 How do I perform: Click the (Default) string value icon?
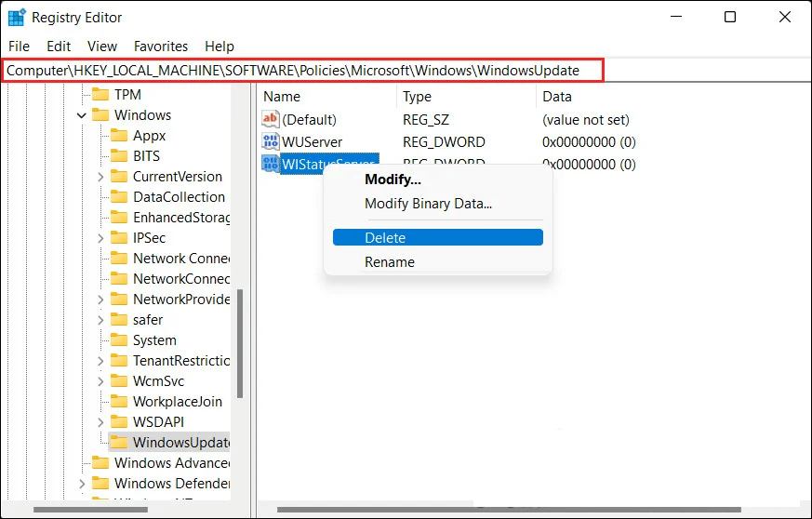pyautogui.click(x=271, y=120)
